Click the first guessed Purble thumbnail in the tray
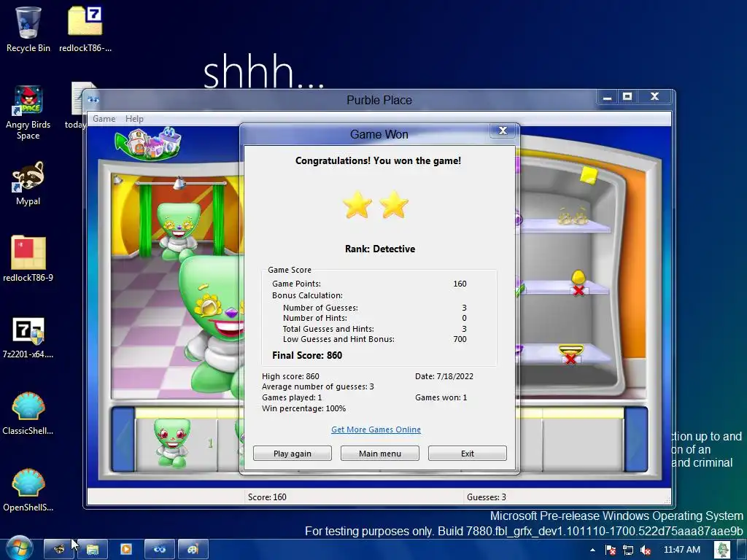Viewport: 747px width, 560px height. click(171, 443)
